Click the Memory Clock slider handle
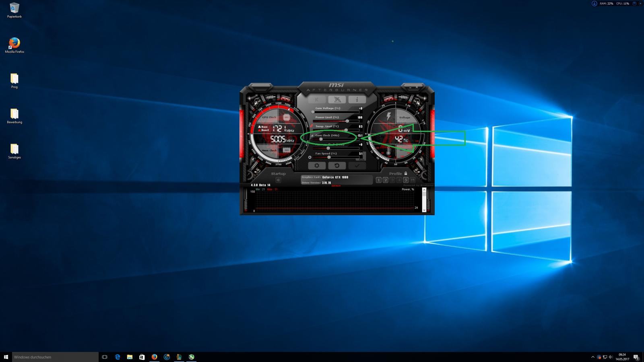The width and height of the screenshot is (644, 362). (x=328, y=148)
